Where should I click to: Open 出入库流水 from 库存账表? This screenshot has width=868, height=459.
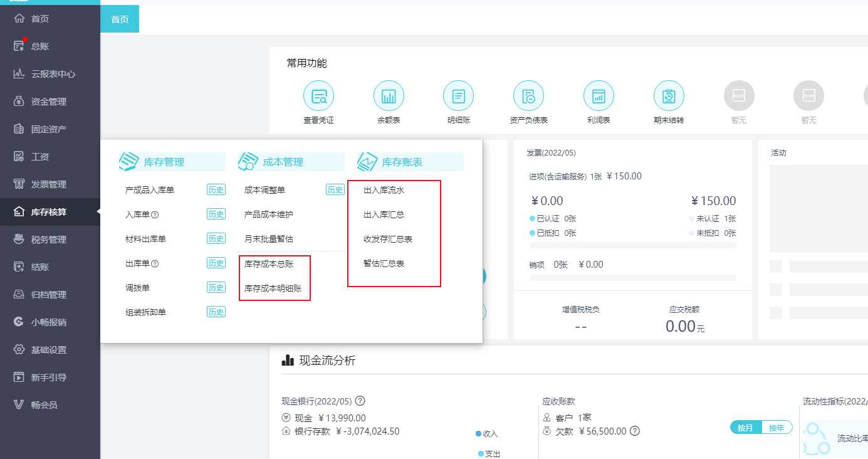pos(384,190)
